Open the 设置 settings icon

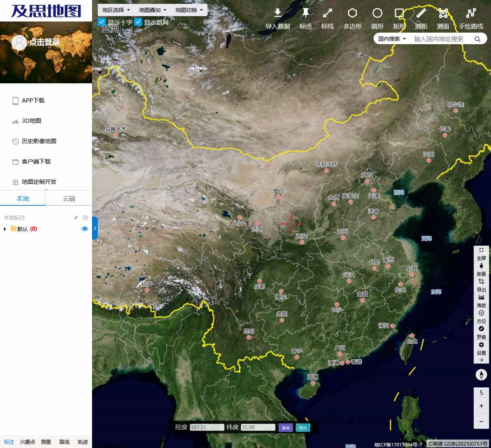click(481, 349)
